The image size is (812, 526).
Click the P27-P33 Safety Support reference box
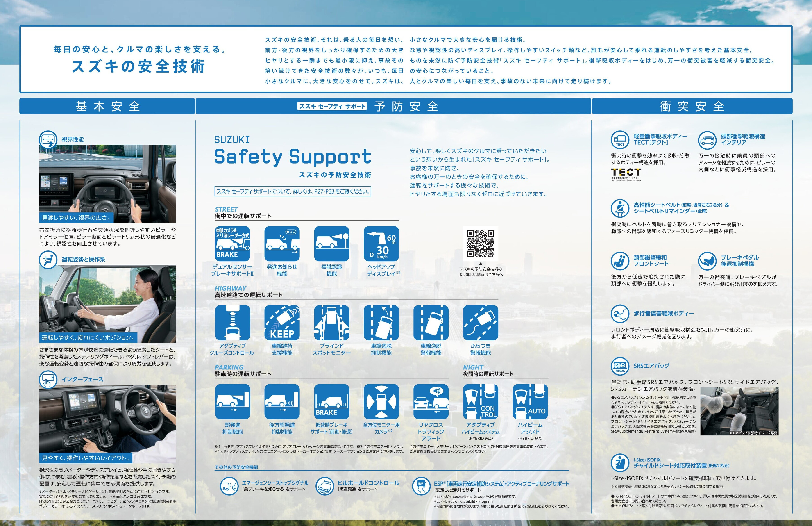click(x=293, y=191)
